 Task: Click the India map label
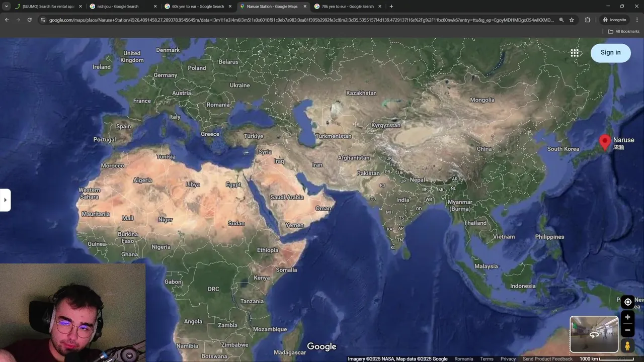pos(403,200)
